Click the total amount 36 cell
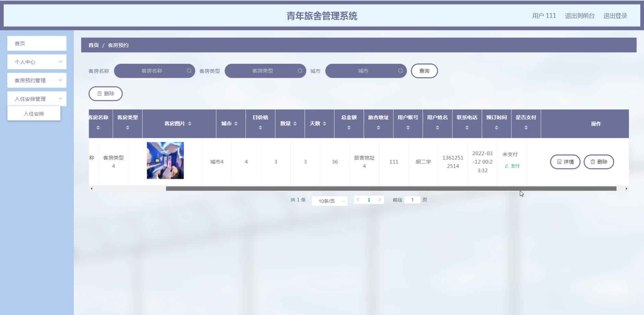This screenshot has height=315, width=644. (335, 162)
